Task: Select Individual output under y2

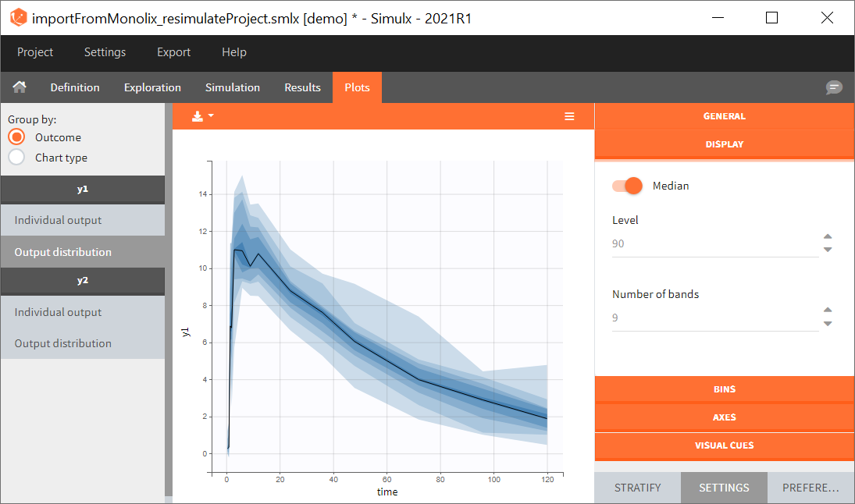Action: (58, 312)
